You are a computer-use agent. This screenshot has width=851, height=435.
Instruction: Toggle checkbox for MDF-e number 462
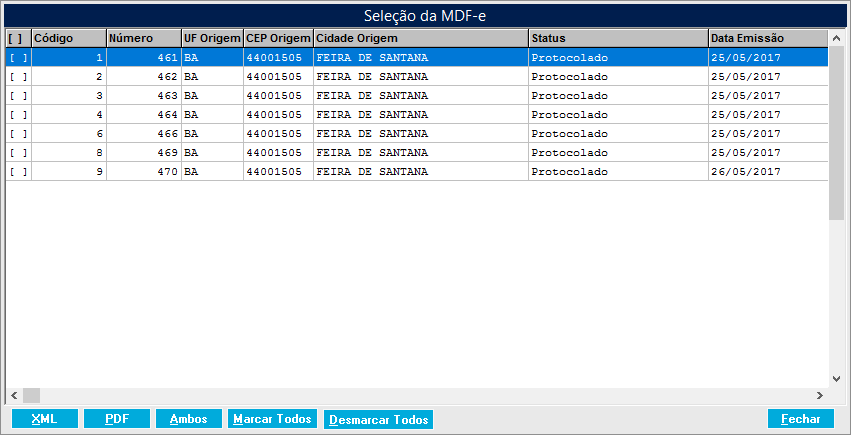point(18,76)
